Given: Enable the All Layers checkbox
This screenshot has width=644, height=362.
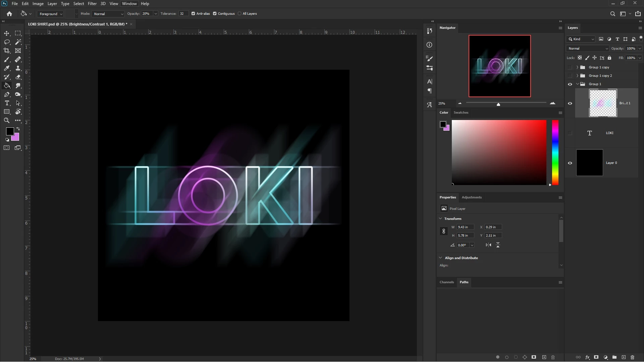Looking at the screenshot, I should tap(239, 14).
